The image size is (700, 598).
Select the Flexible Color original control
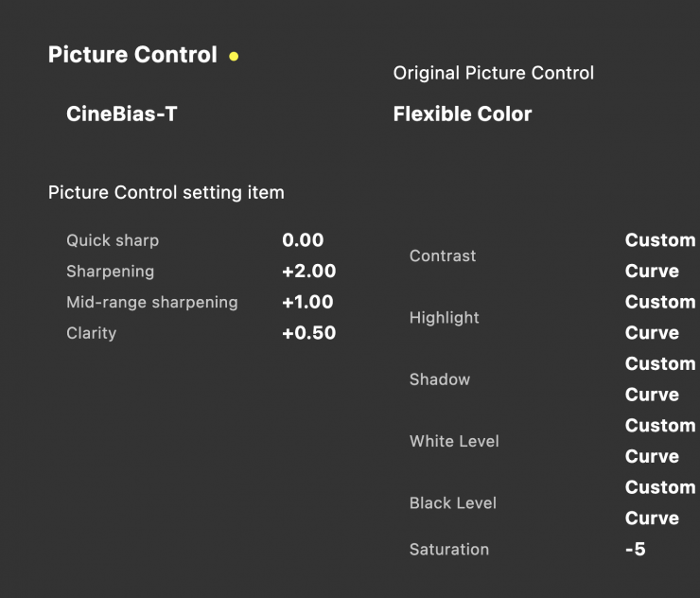point(463,114)
